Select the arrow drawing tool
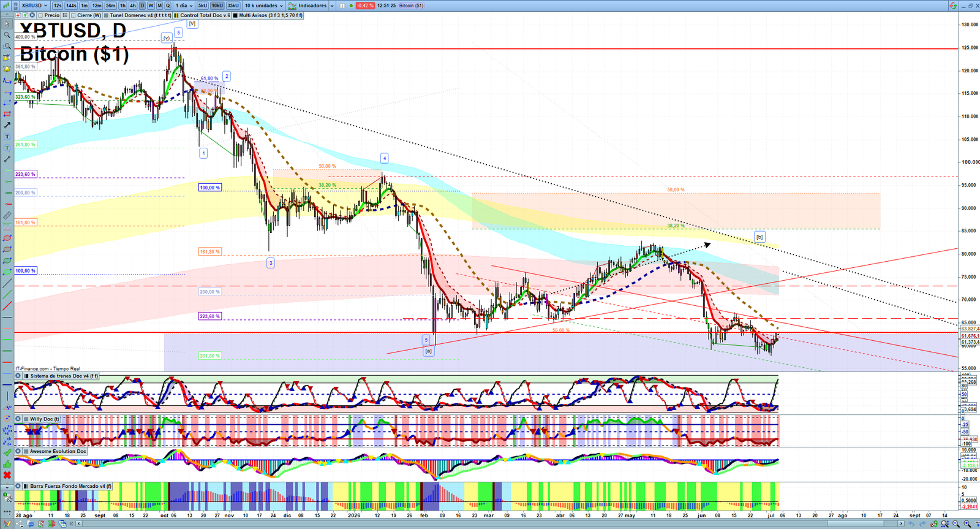The width and height of the screenshot is (980, 529). click(x=7, y=125)
